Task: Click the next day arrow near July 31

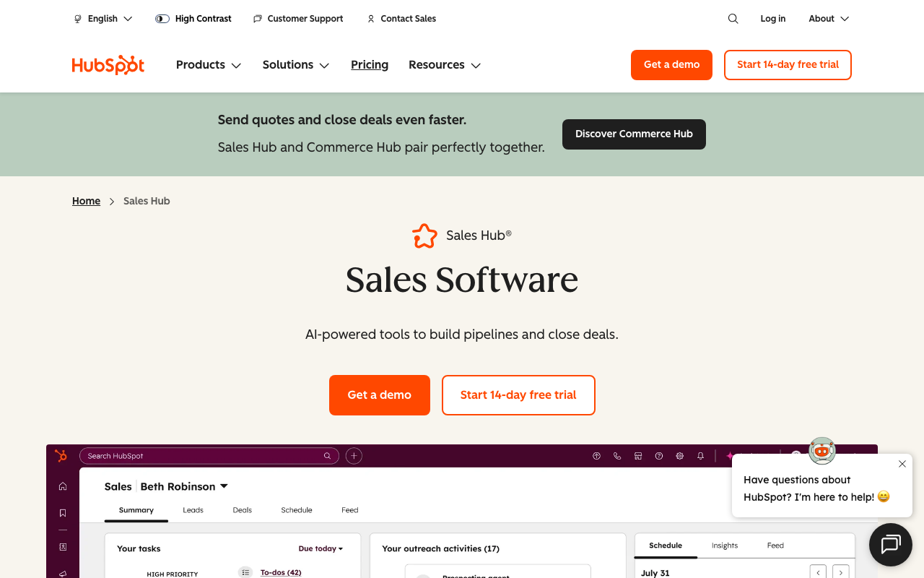Action: 840,572
